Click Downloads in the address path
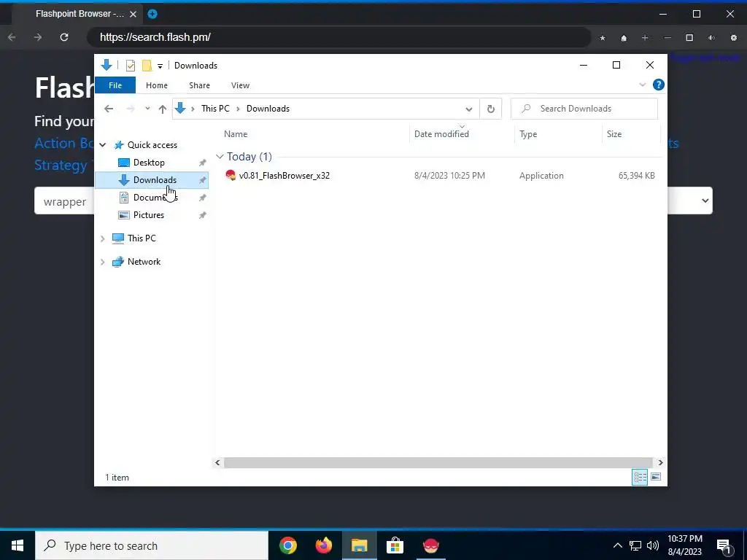 click(x=268, y=109)
